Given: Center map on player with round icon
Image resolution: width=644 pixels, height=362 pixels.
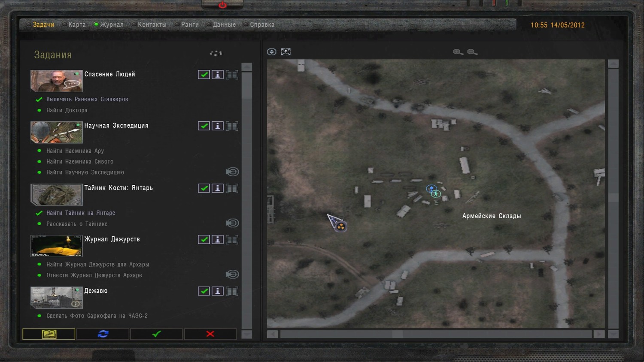Looking at the screenshot, I should coord(271,52).
